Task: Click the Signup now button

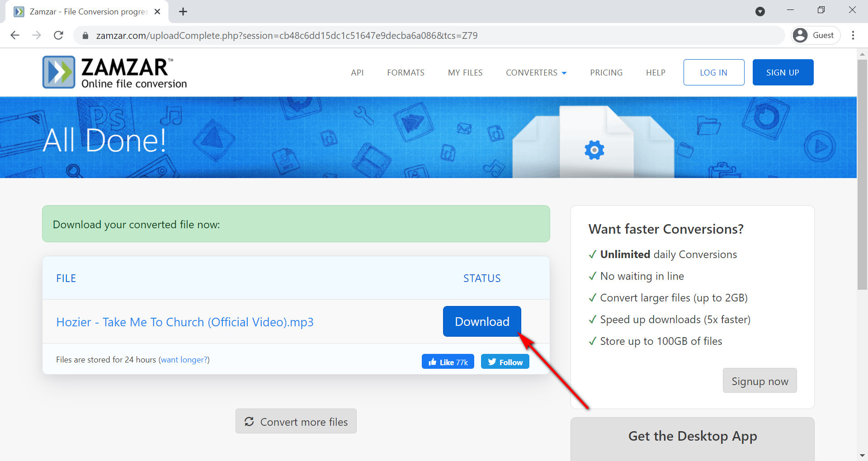Action: click(760, 381)
